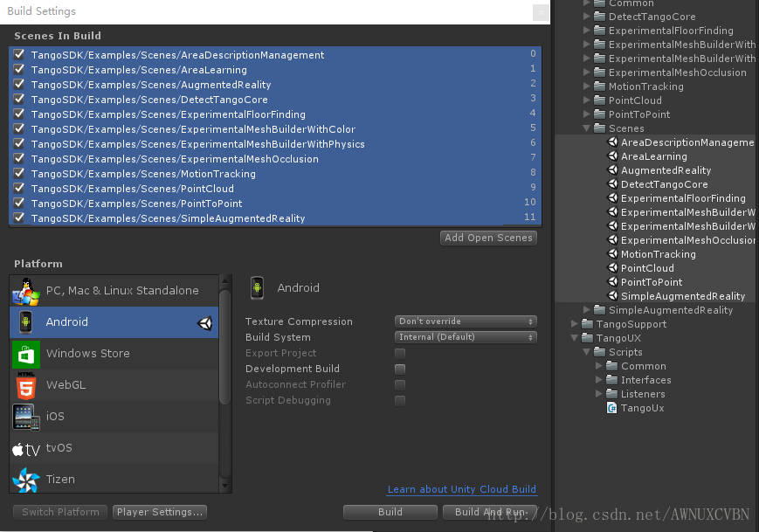
Task: Collapse the TangoUX folder
Action: click(x=574, y=338)
